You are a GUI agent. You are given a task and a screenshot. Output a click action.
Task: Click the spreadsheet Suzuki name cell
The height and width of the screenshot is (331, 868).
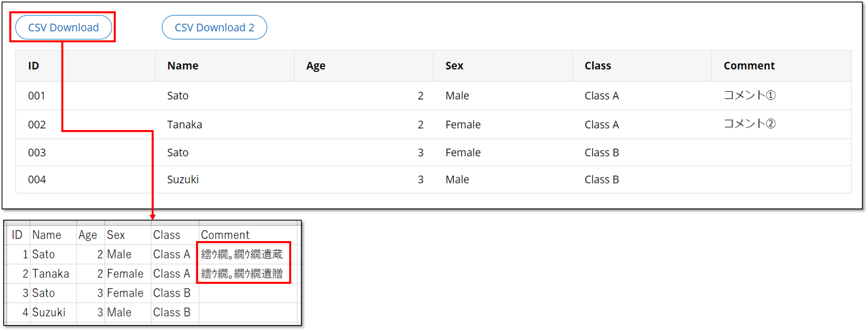(x=49, y=312)
